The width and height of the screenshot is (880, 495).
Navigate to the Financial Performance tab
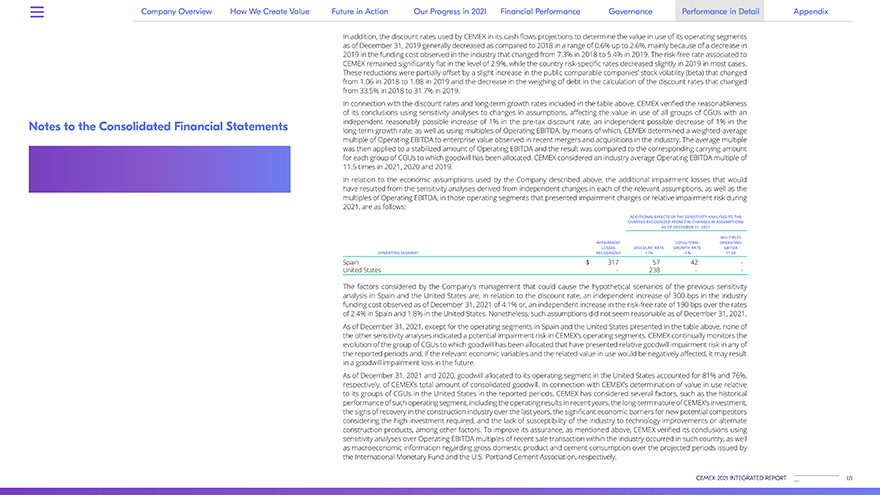pyautogui.click(x=540, y=11)
